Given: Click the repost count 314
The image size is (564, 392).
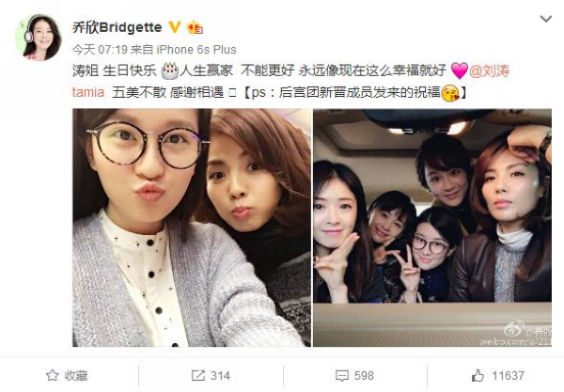Looking at the screenshot, I should [x=220, y=376].
